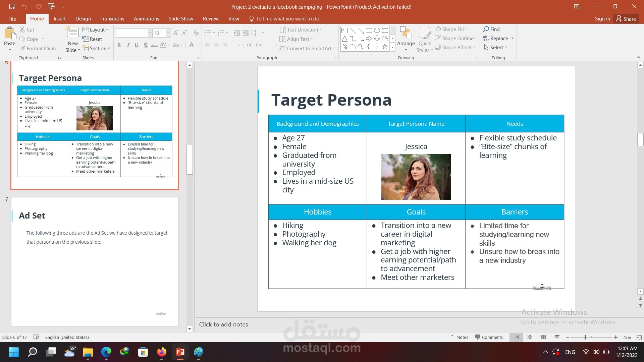
Task: Toggle Italic formatting
Action: click(128, 45)
